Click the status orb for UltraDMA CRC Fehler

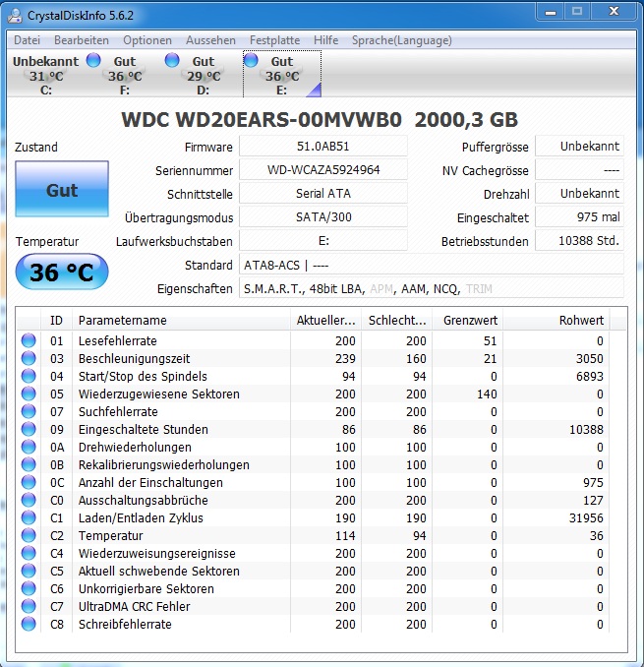tap(29, 606)
